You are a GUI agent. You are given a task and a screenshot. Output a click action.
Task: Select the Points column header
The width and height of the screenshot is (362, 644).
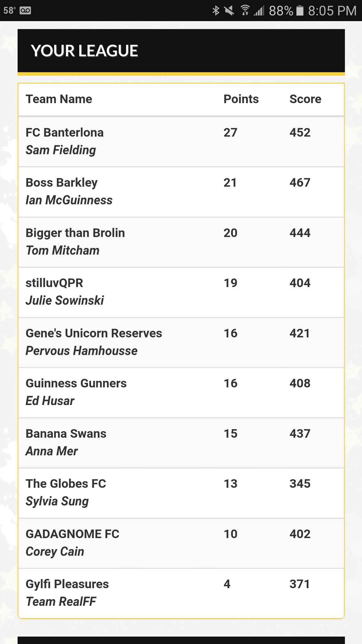click(241, 99)
